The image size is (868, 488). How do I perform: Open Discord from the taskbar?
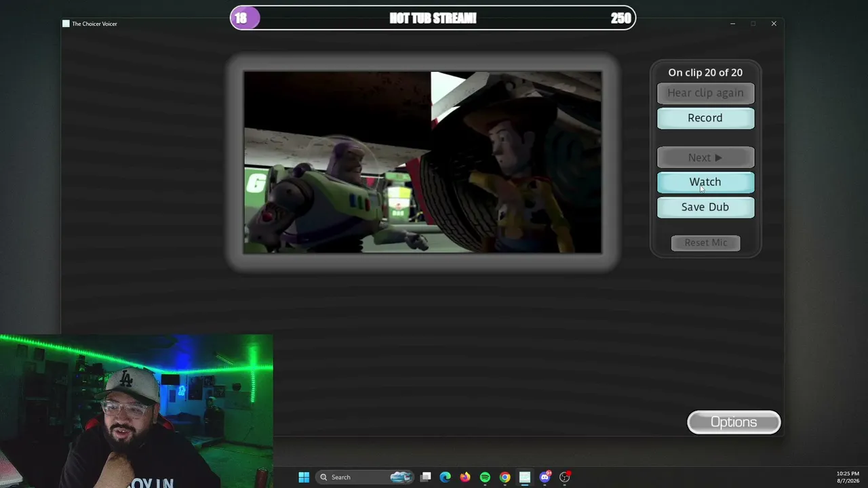[545, 477]
